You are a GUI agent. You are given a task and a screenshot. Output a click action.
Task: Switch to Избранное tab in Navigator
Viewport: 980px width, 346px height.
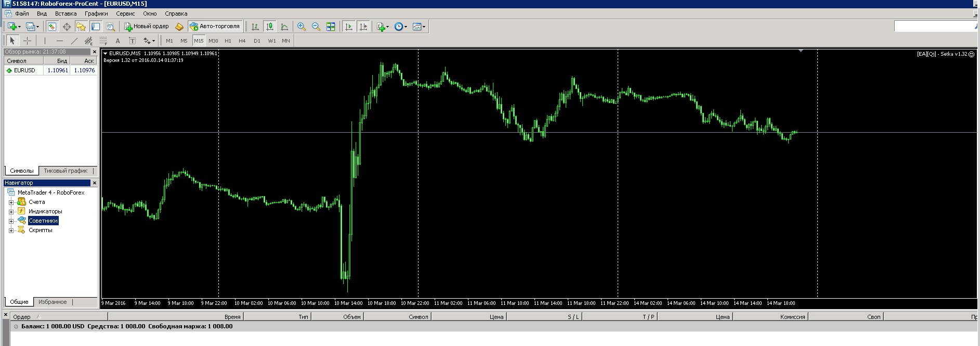click(x=53, y=302)
